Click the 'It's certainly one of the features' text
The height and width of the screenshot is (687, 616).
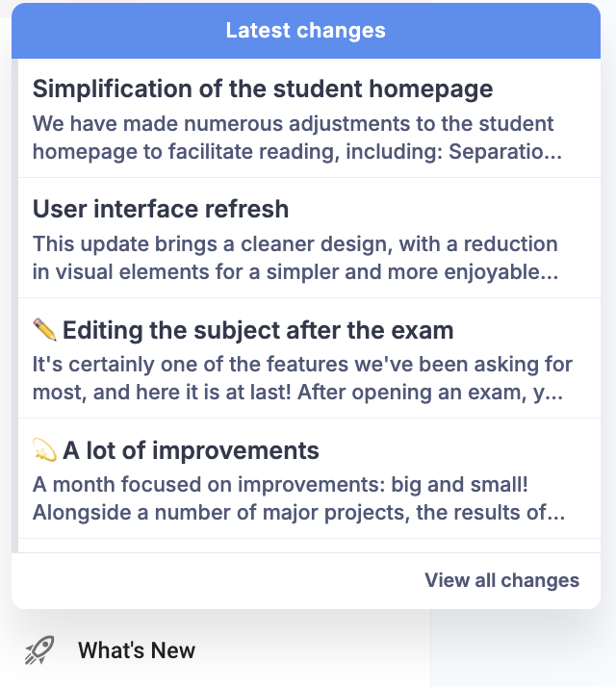click(302, 365)
